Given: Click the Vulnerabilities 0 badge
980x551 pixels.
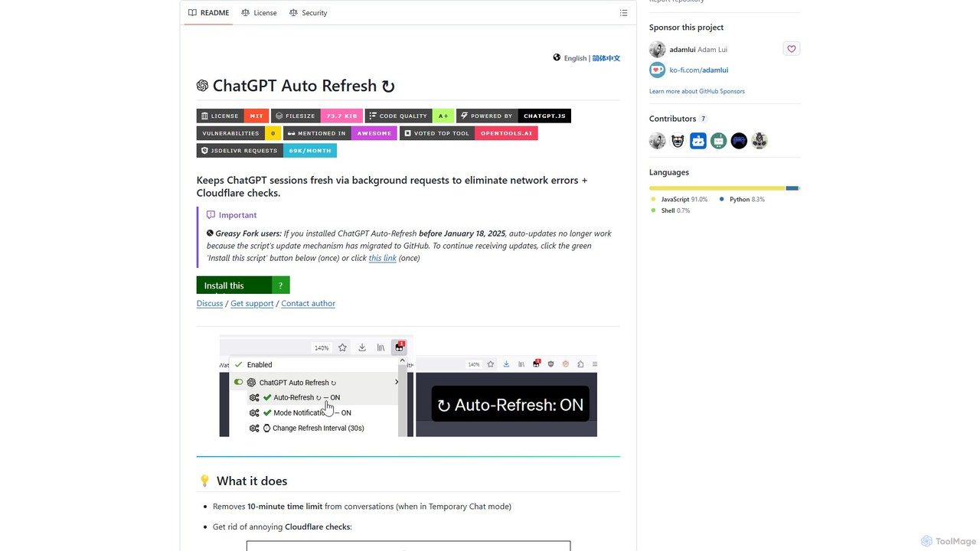Looking at the screenshot, I should click(x=239, y=133).
